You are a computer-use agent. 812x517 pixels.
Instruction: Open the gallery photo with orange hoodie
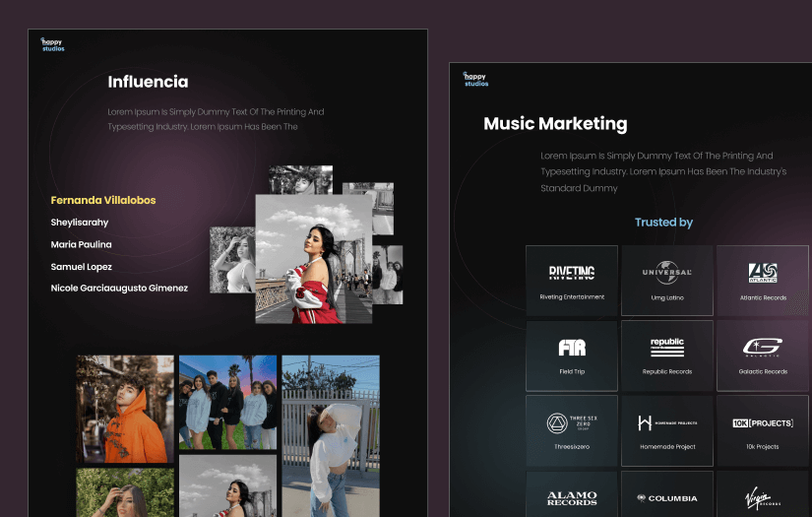125,409
